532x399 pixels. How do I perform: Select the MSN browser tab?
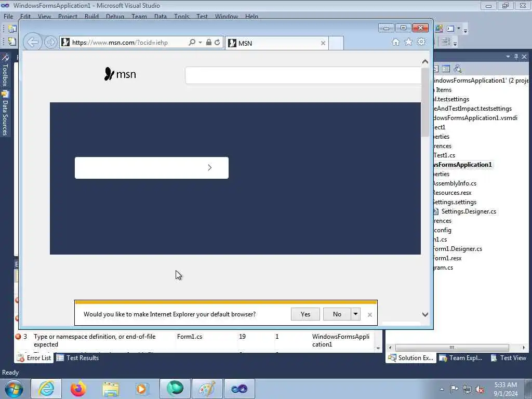point(276,43)
